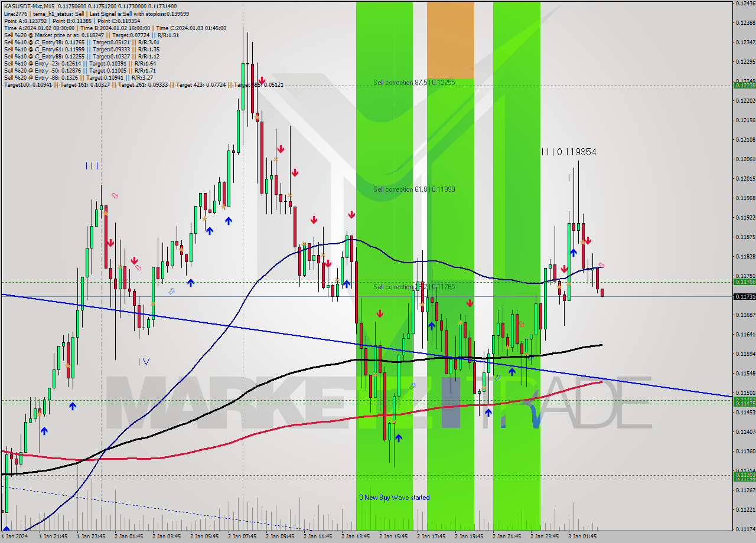
Task: Click the '1 Jan 23:45' time axis label
Action: pyautogui.click(x=91, y=537)
